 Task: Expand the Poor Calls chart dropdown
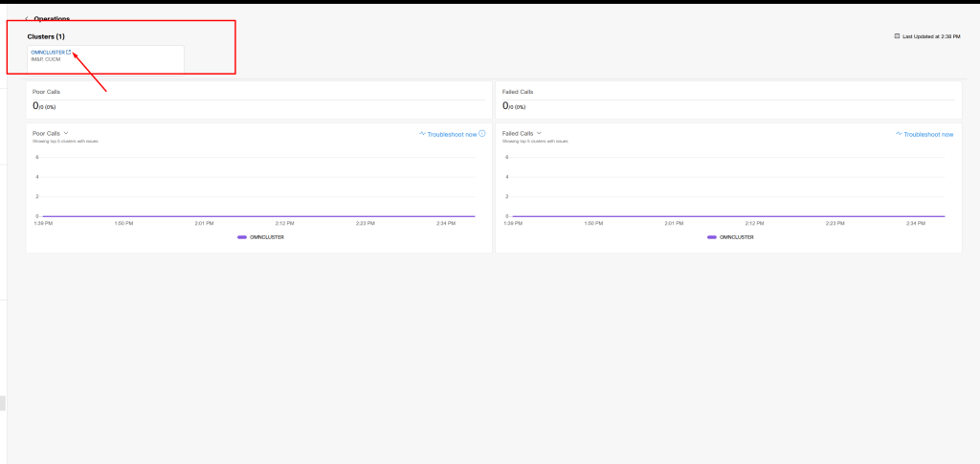65,134
